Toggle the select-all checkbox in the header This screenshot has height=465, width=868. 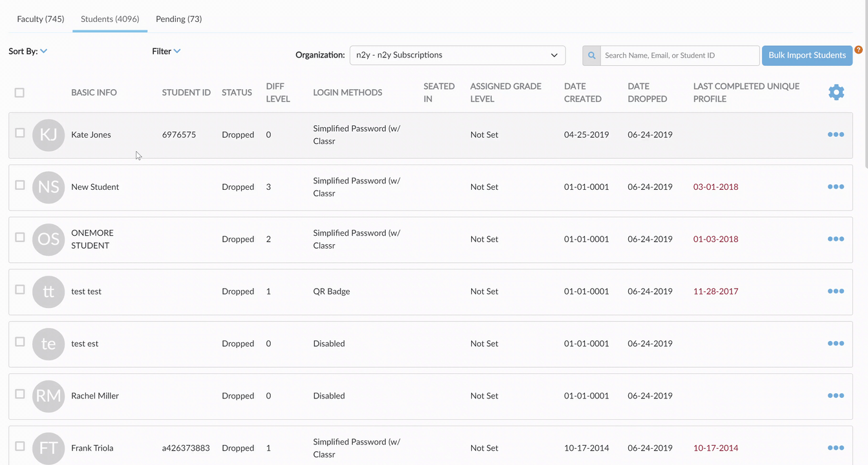tap(19, 93)
